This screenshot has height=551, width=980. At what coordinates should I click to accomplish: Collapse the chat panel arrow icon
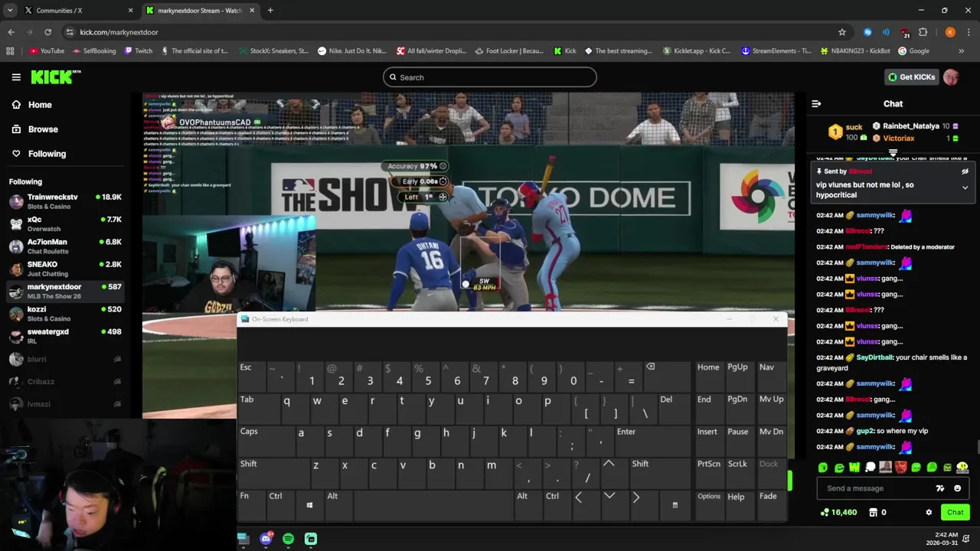[816, 103]
